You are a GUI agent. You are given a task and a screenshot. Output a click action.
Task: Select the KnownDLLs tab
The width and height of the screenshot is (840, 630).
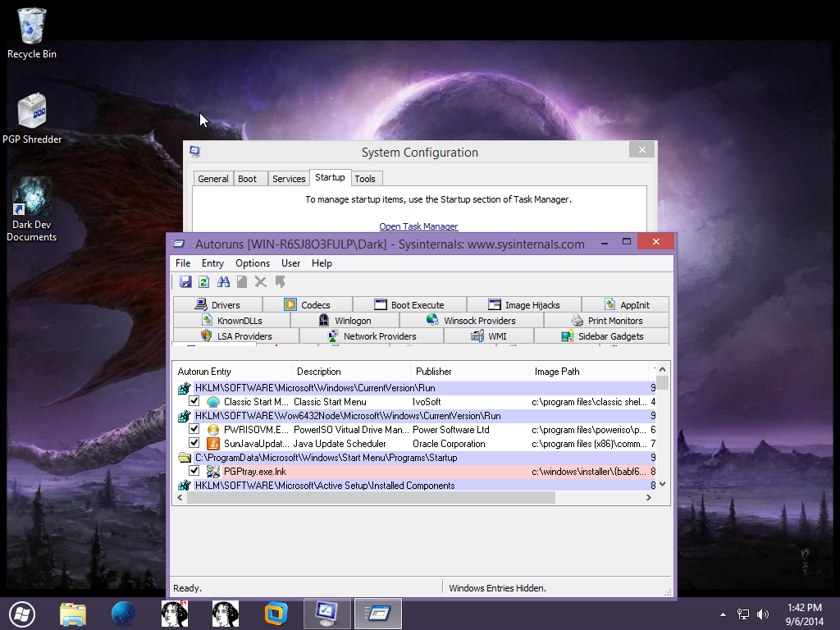tap(231, 321)
